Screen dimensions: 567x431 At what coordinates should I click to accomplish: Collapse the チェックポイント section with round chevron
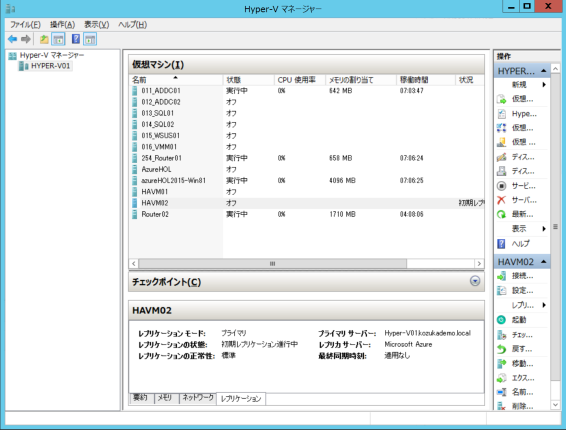coord(475,281)
